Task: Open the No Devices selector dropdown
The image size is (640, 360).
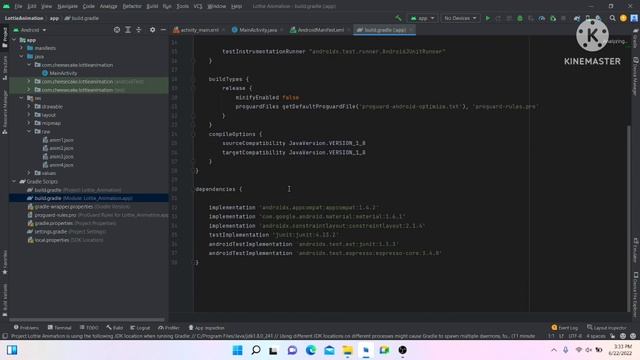Action: coord(460,18)
